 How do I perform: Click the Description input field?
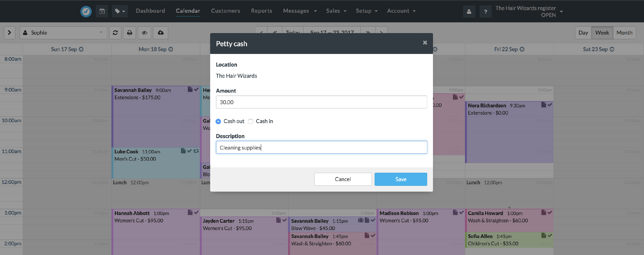[321, 147]
